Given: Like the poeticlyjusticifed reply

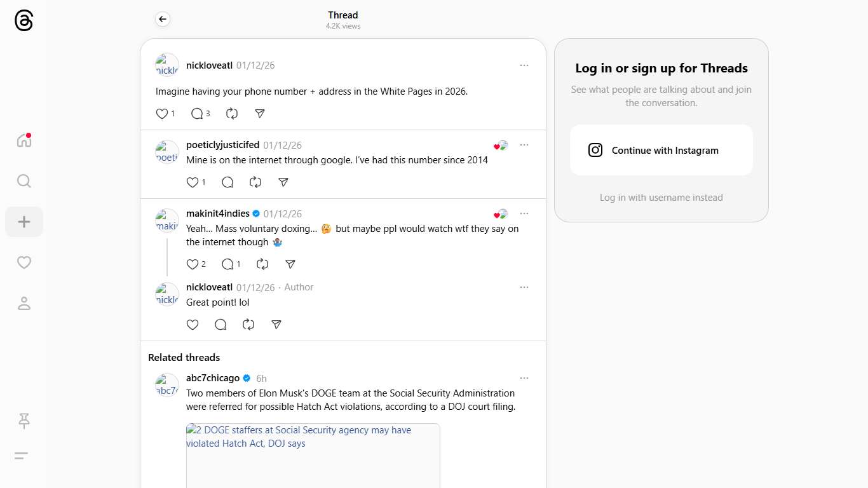Looking at the screenshot, I should pos(193,182).
